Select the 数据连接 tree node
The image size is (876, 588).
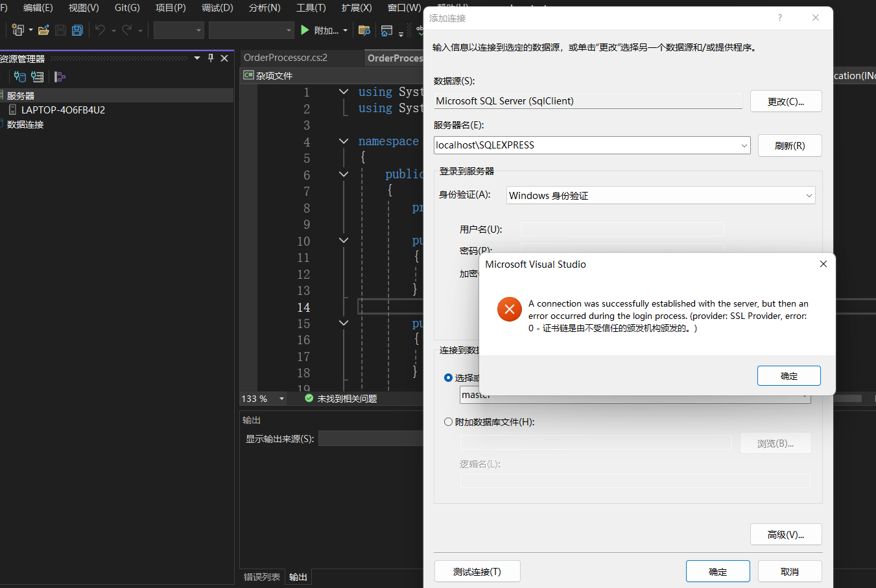(x=25, y=124)
